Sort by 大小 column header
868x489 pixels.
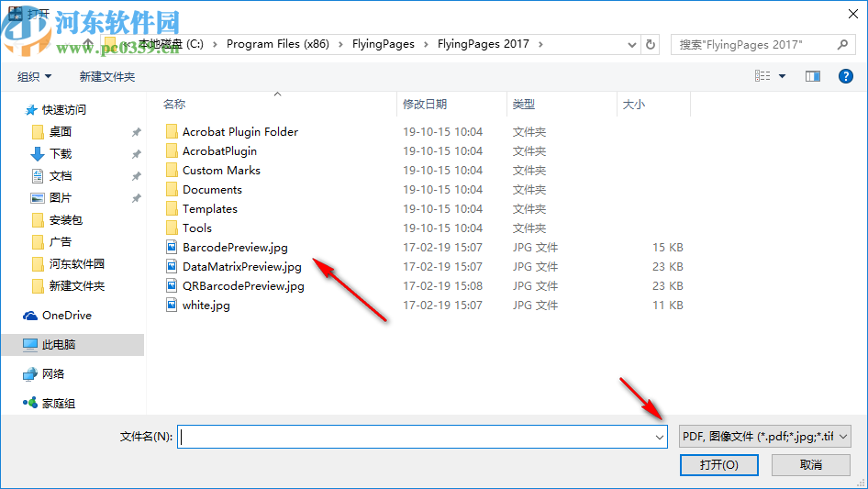pos(634,104)
